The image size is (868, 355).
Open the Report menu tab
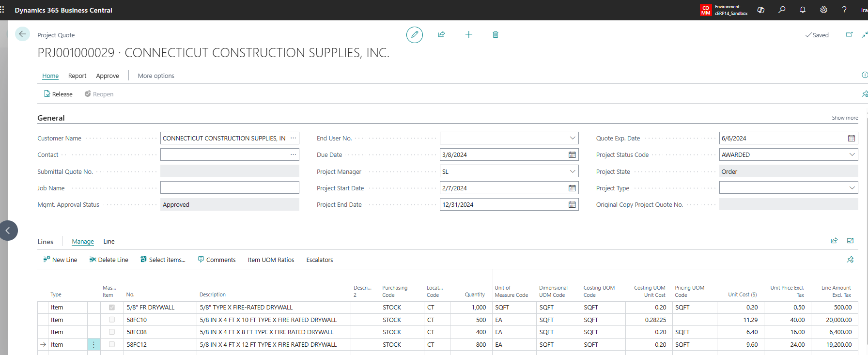77,76
